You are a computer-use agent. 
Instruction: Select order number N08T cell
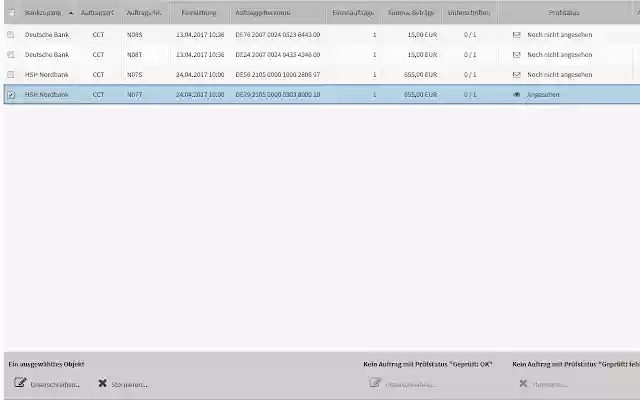(x=134, y=55)
